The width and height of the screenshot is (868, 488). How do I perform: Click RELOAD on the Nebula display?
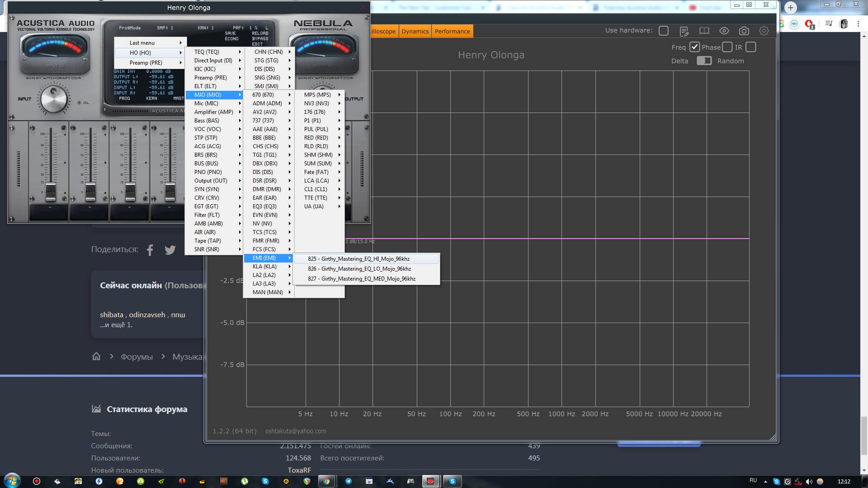(x=260, y=33)
